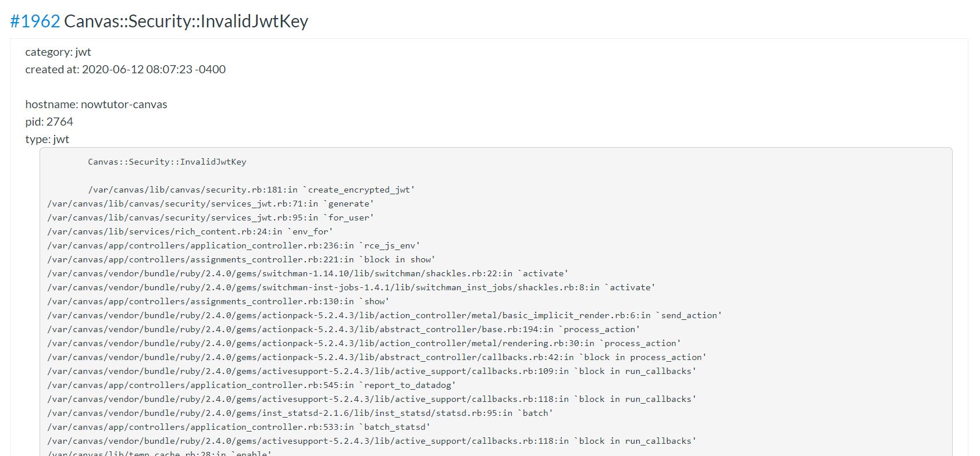Click the assignments_controller.rb:221 block in show line

pyautogui.click(x=241, y=259)
